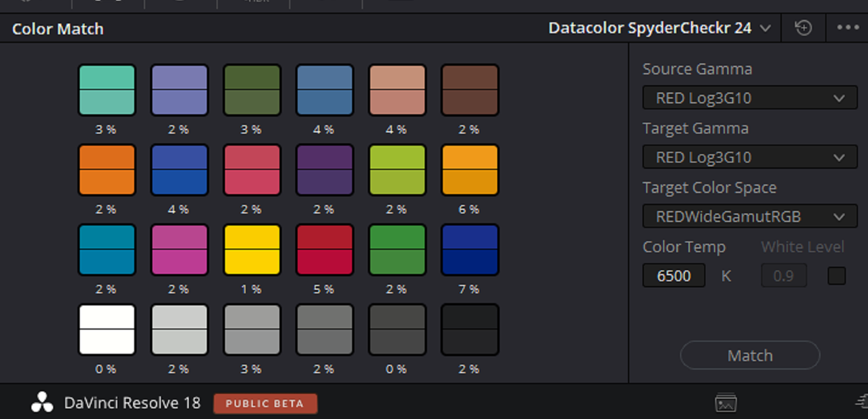Screen dimensions: 868x419
Task: Select the lime green swatch
Action: click(x=397, y=170)
